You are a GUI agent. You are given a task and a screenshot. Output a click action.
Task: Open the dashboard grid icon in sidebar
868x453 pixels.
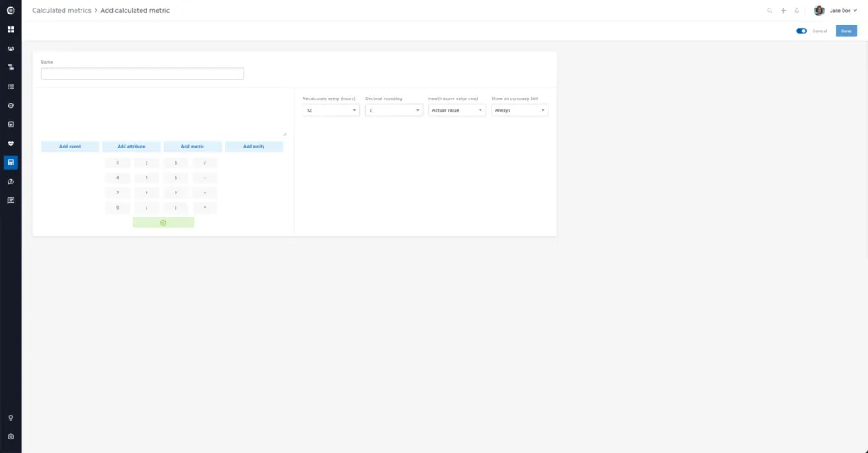click(10, 30)
